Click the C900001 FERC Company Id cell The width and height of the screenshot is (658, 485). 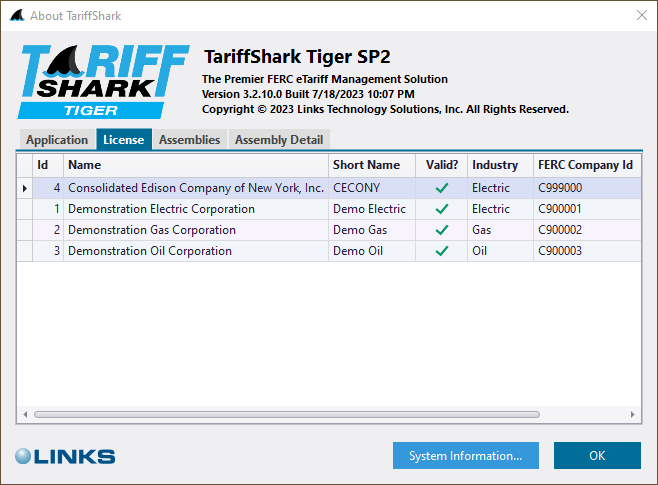click(587, 209)
